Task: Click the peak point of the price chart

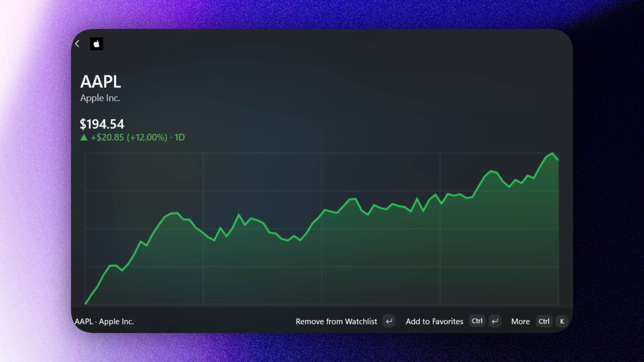Action: 552,153
